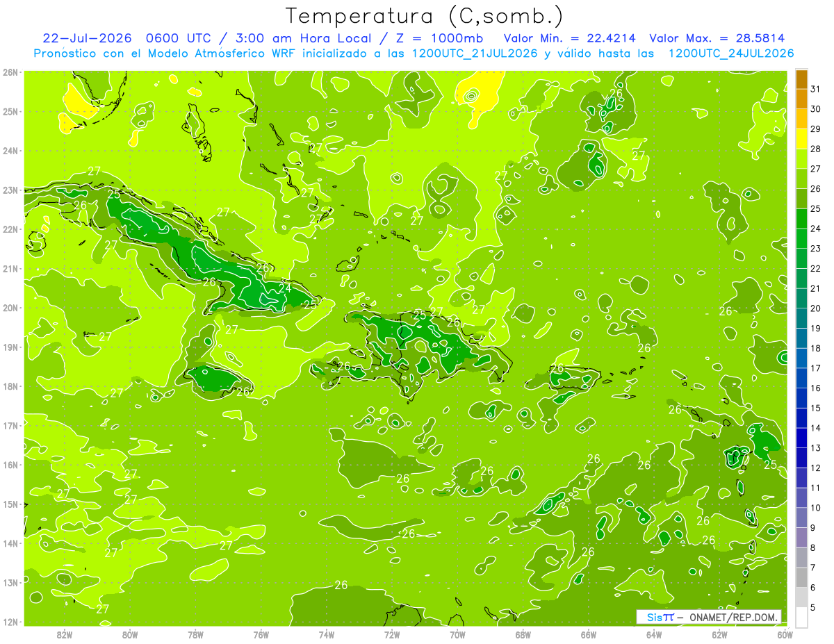Image resolution: width=834 pixels, height=644 pixels.
Task: Click the orange swatch between legend values 30 and 31
Action: [x=802, y=99]
